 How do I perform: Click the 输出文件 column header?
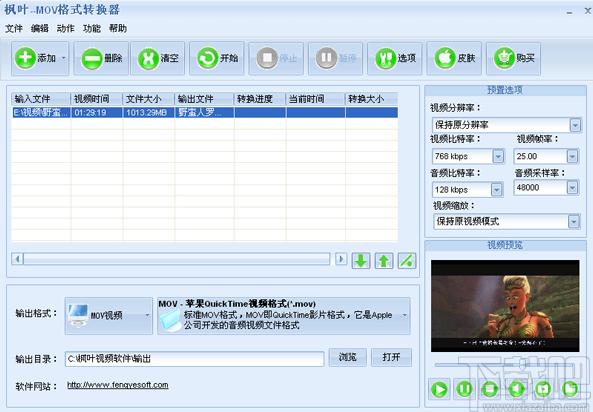(204, 99)
